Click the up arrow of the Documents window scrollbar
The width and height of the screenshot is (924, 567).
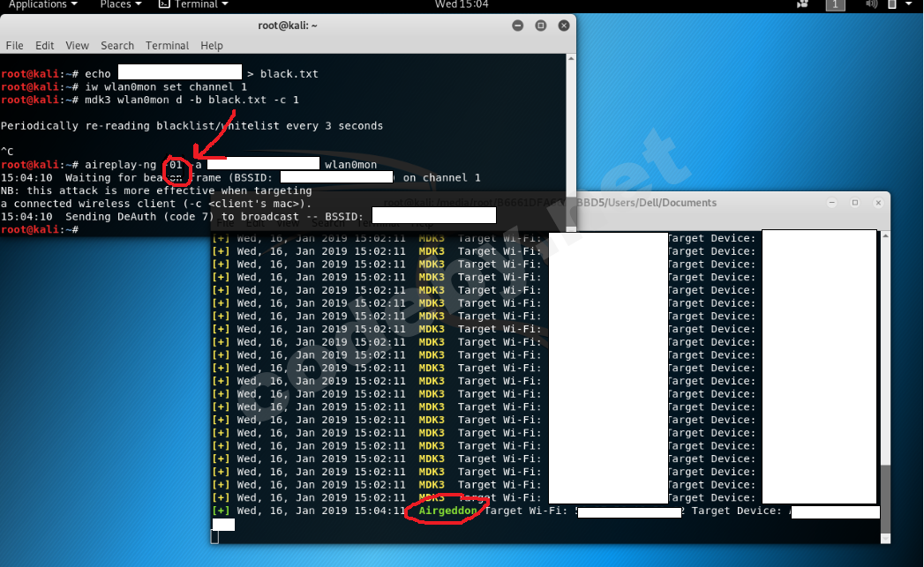[x=885, y=235]
